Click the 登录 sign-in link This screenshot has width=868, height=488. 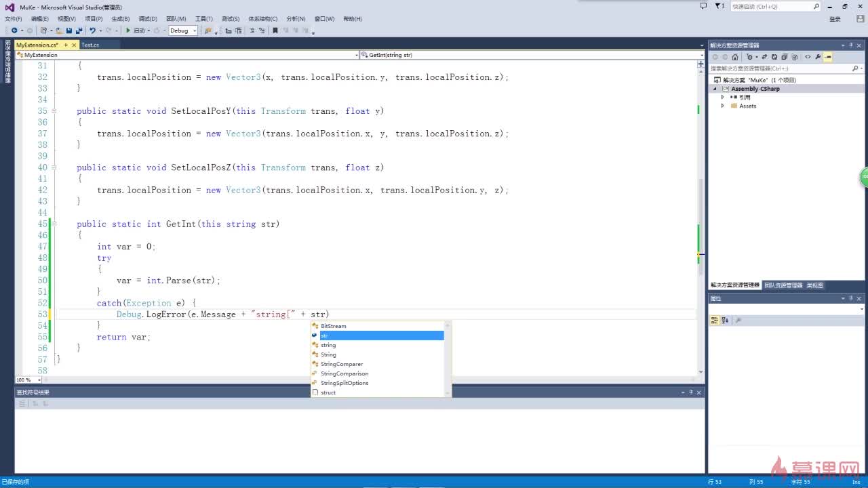click(x=835, y=19)
